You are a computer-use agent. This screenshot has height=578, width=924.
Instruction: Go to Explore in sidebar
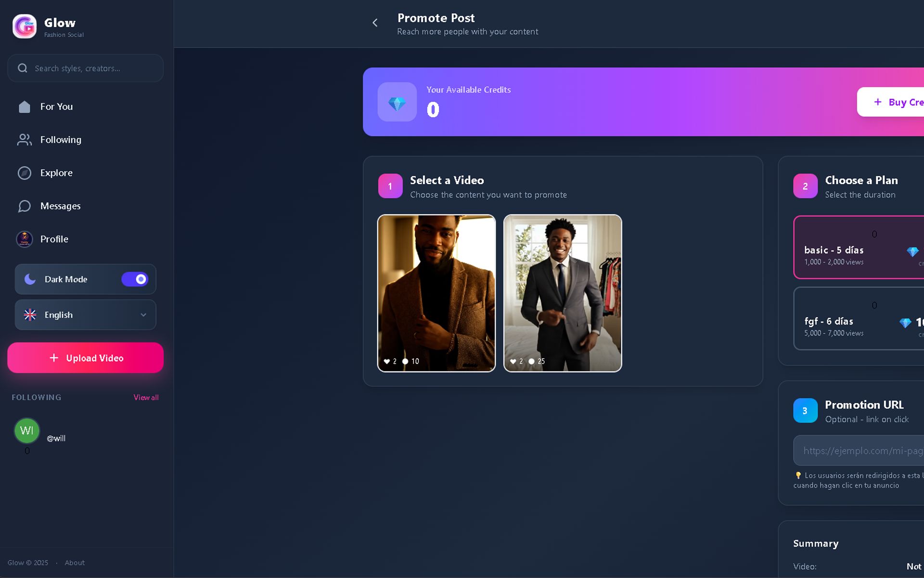(56, 173)
